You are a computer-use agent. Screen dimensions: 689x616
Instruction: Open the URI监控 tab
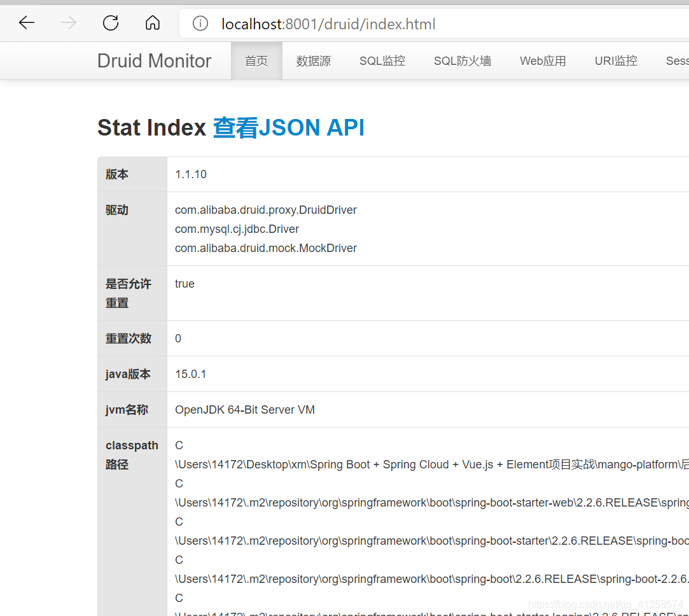(x=616, y=61)
